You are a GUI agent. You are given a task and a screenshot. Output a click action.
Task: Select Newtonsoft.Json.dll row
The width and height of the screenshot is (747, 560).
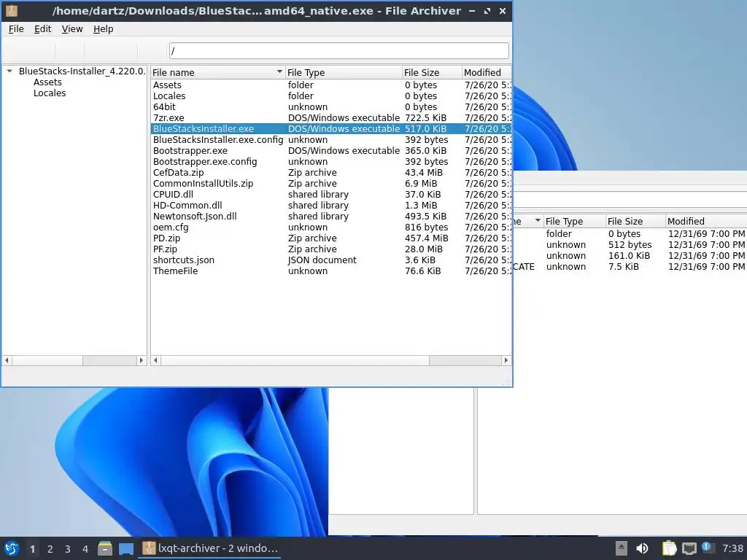tap(331, 216)
